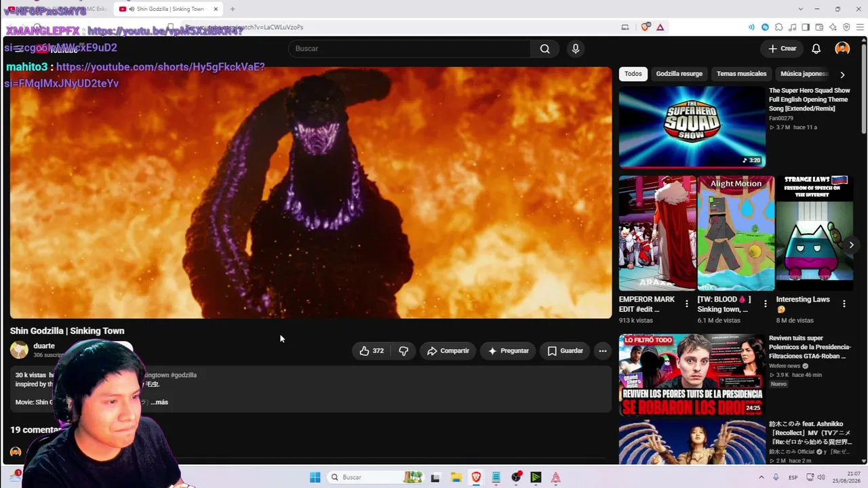
Task: Open Task View on the taskbar
Action: click(x=435, y=477)
